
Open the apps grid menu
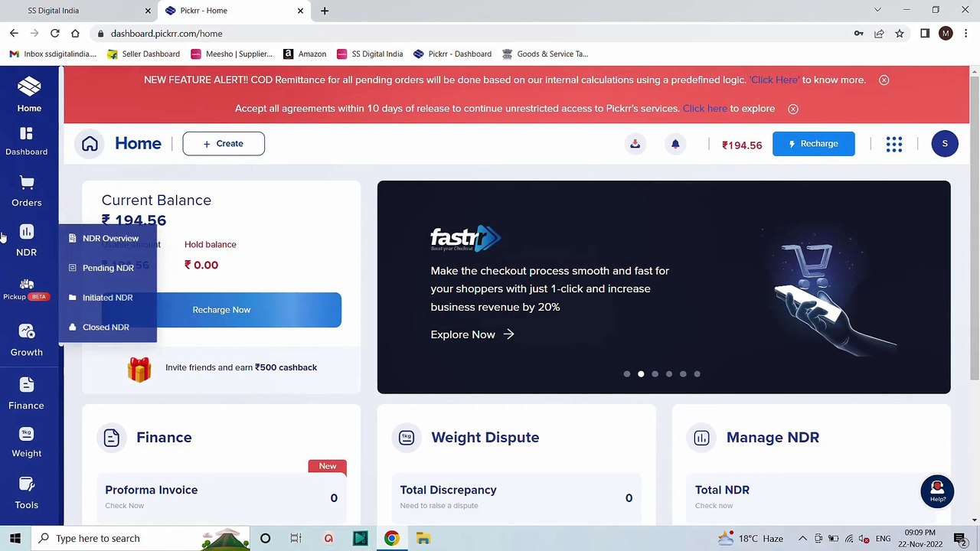(x=893, y=144)
